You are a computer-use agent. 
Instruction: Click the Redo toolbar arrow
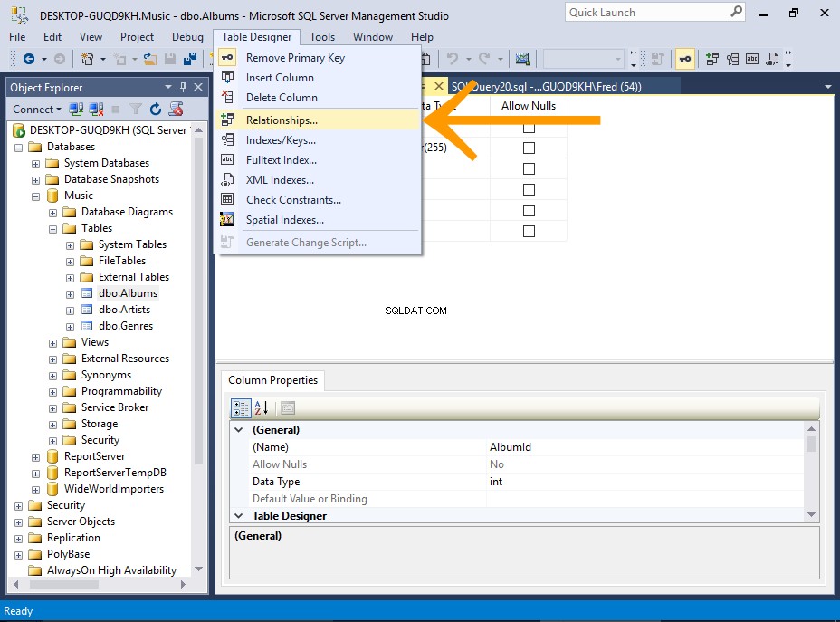tap(485, 59)
